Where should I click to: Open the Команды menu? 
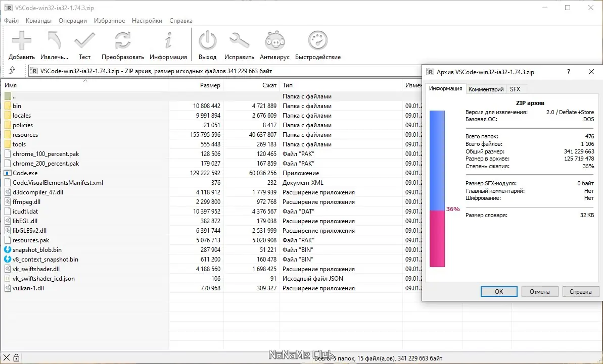(38, 21)
